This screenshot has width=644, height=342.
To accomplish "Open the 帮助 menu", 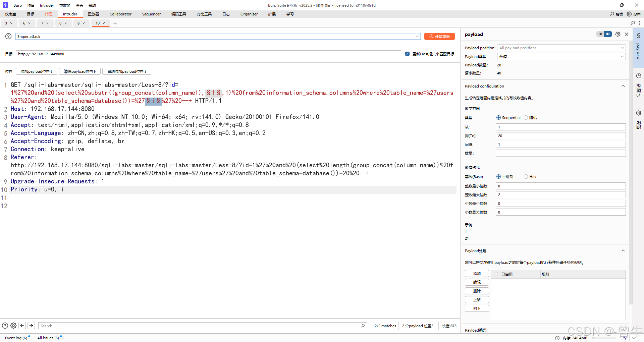I will 92,5.
